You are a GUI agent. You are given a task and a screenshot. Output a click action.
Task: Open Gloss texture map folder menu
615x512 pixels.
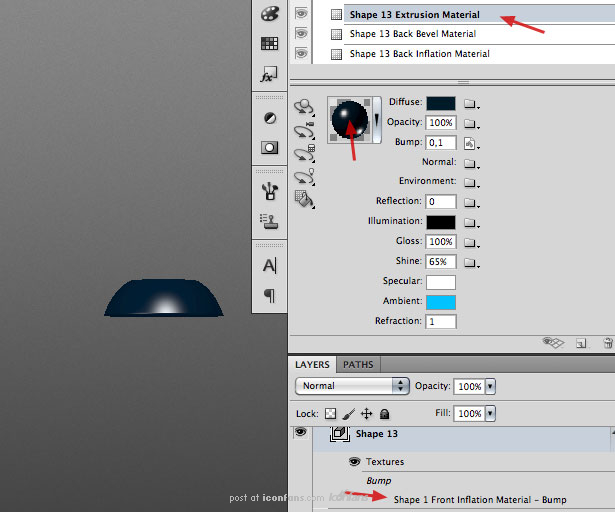click(x=471, y=243)
